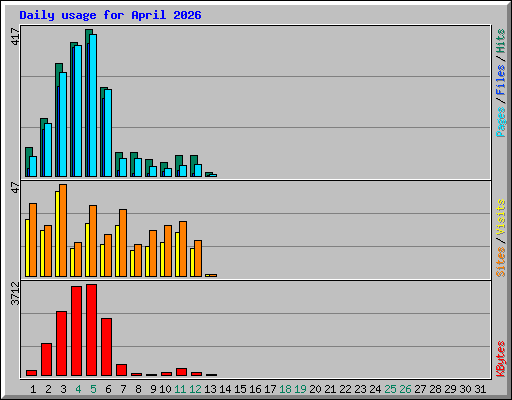Click the cyan pages bar for day 3
Viewport: 512px width, 400px height.
pos(63,124)
